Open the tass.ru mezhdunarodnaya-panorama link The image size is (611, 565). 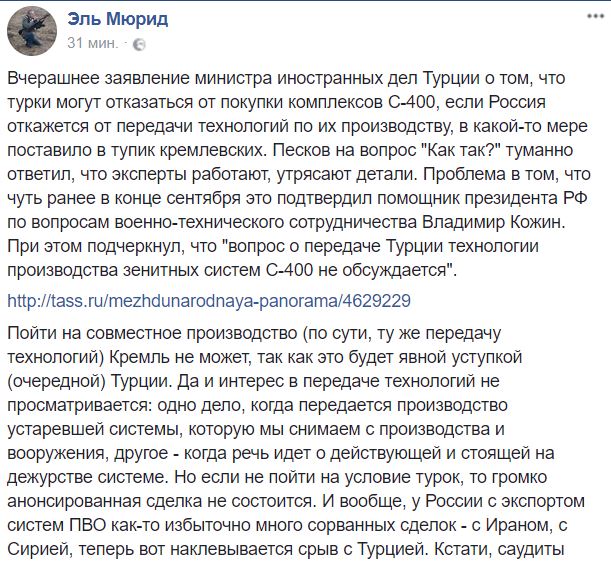coord(209,301)
